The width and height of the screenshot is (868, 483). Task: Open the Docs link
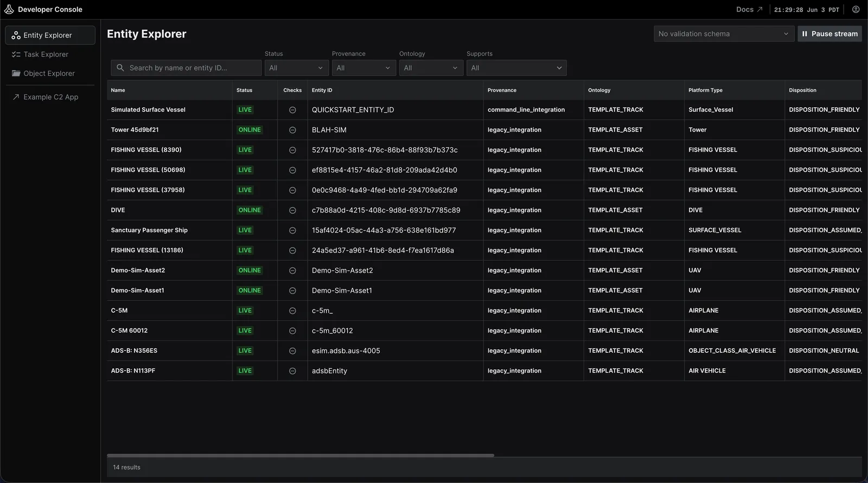tap(749, 9)
